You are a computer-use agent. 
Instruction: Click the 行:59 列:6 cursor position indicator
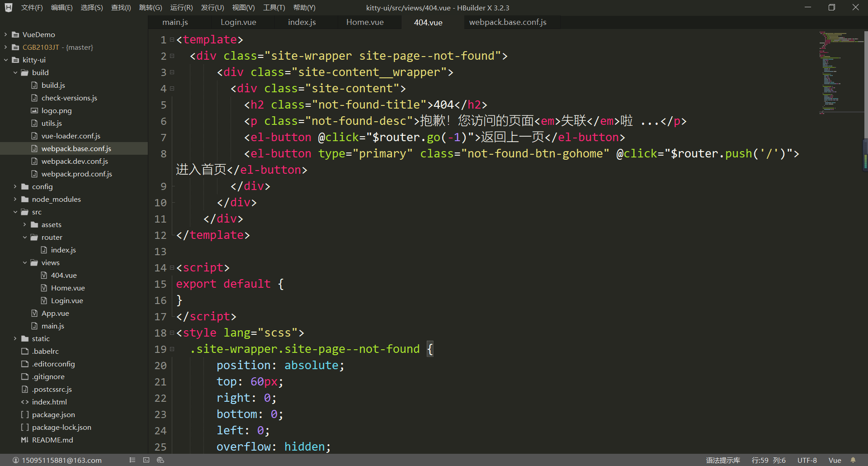768,460
